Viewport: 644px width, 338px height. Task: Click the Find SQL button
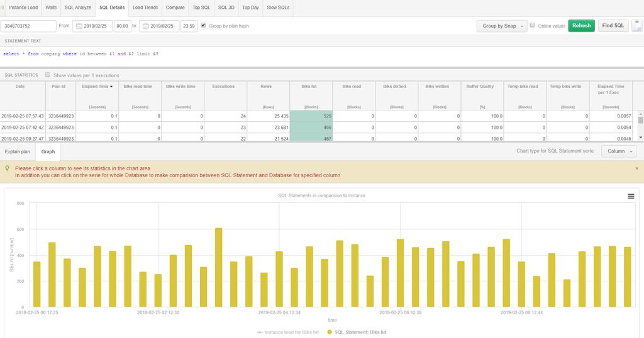click(613, 25)
